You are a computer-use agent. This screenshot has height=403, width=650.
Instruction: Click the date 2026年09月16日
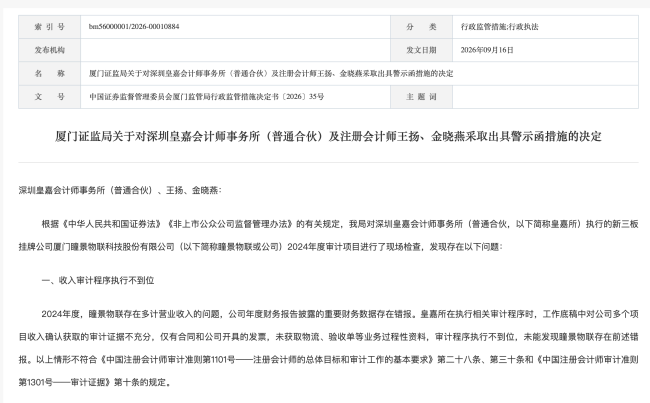coord(487,50)
